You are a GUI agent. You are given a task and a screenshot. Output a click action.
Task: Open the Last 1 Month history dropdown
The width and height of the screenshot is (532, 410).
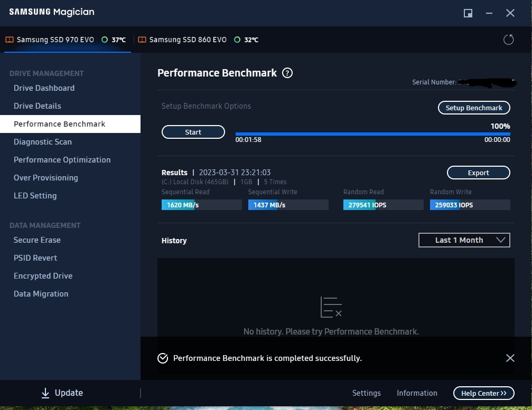[x=464, y=240]
